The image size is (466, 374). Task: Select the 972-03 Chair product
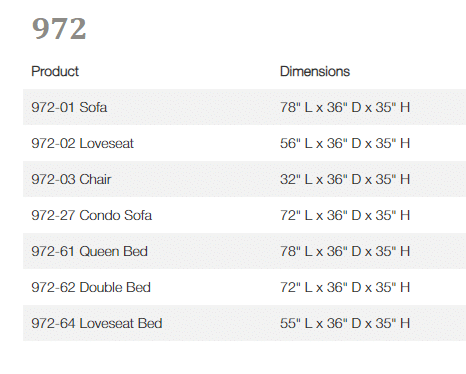tap(71, 179)
